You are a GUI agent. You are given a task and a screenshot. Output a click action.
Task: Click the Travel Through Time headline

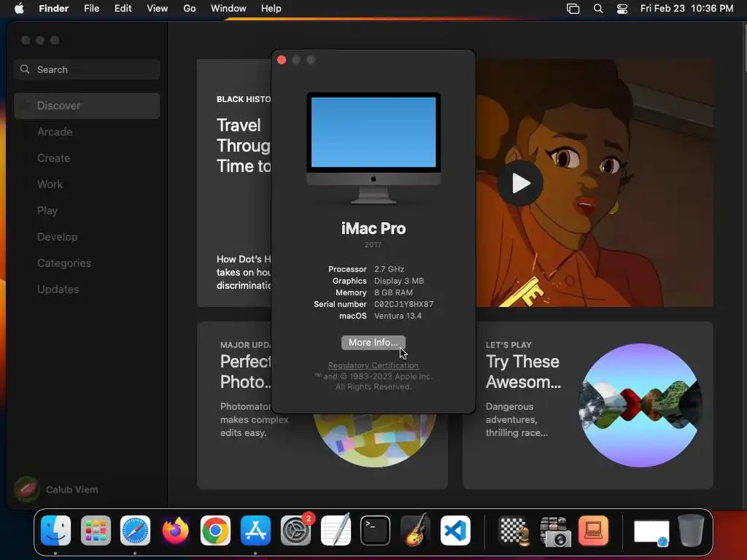(244, 146)
